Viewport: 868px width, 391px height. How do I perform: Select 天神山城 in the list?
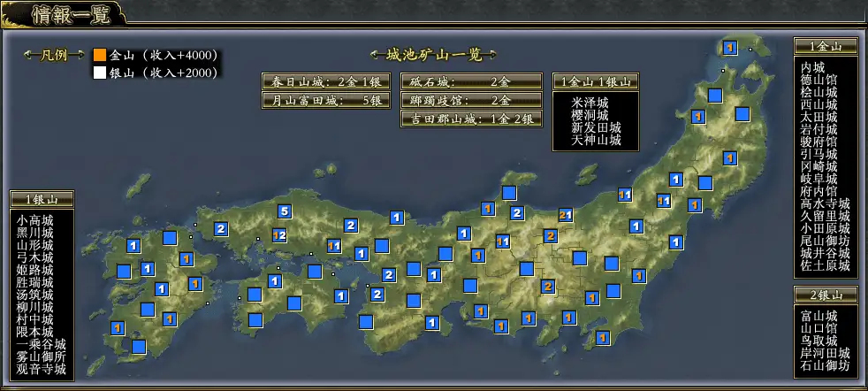(x=596, y=140)
